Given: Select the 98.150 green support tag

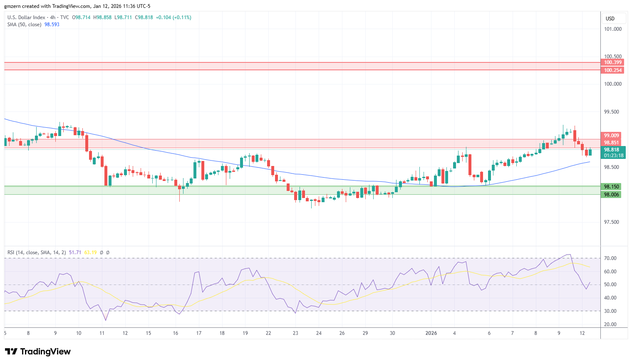Looking at the screenshot, I should point(611,187).
